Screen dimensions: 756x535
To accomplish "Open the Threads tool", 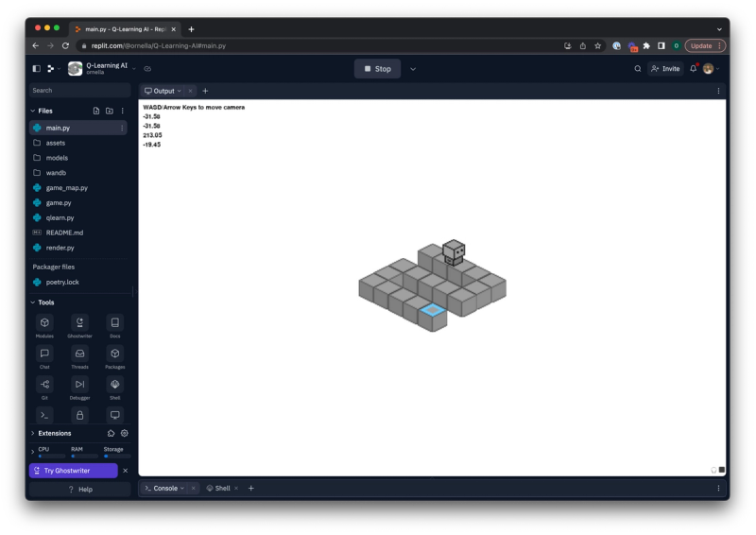I will tap(79, 354).
